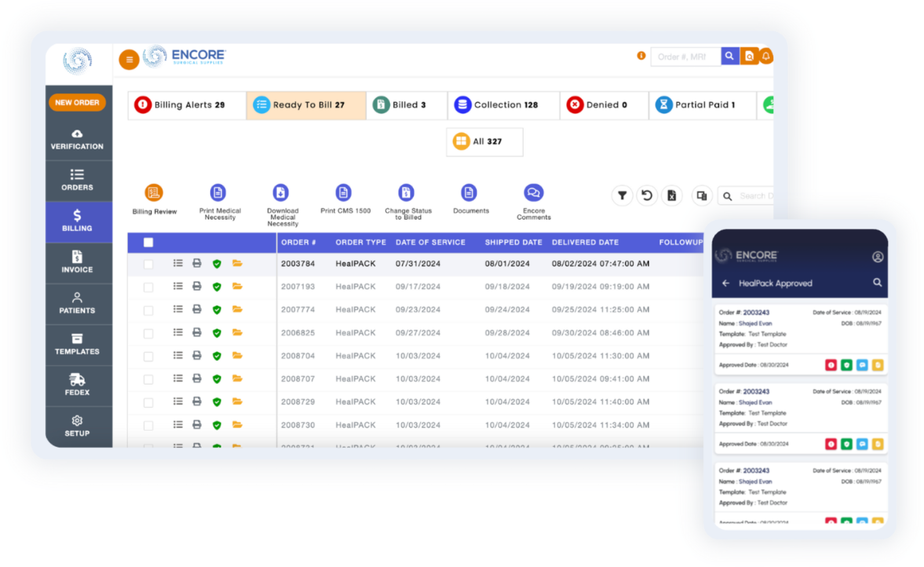Viewport: 924px width, 567px height.
Task: Open FedEx section in sidebar
Action: tap(77, 386)
